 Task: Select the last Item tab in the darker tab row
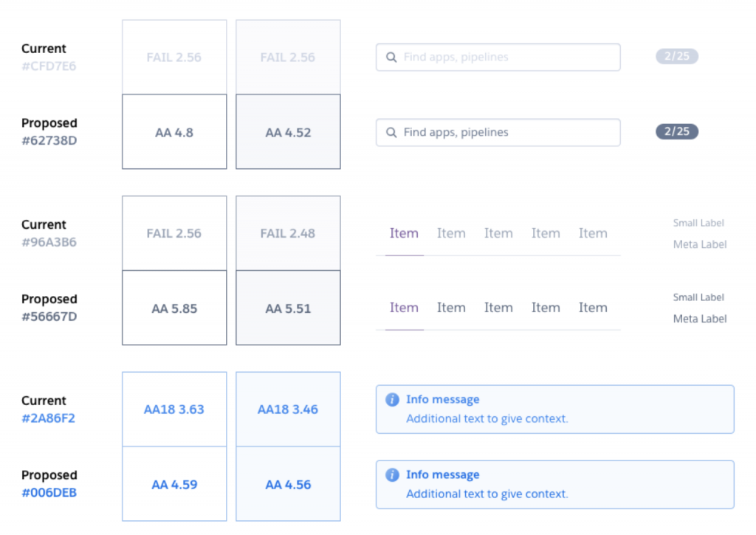tap(593, 308)
